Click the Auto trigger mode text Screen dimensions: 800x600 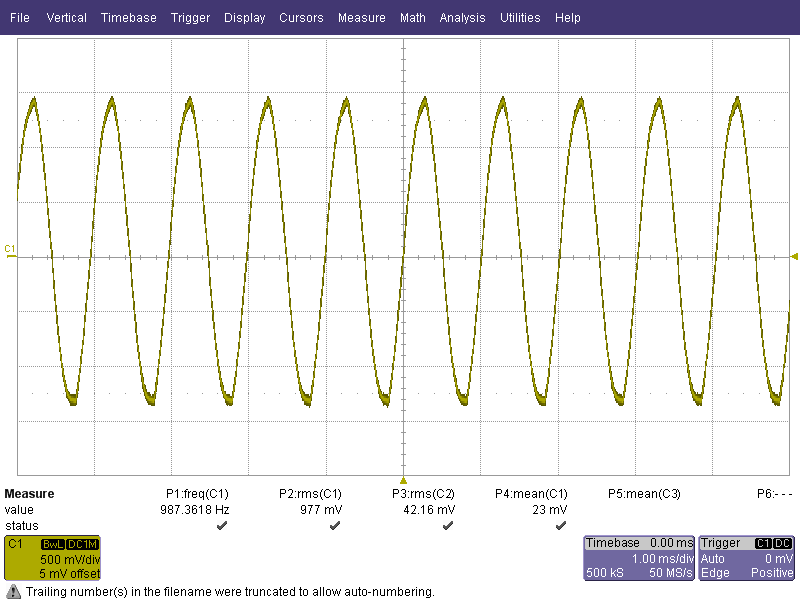pos(713,559)
